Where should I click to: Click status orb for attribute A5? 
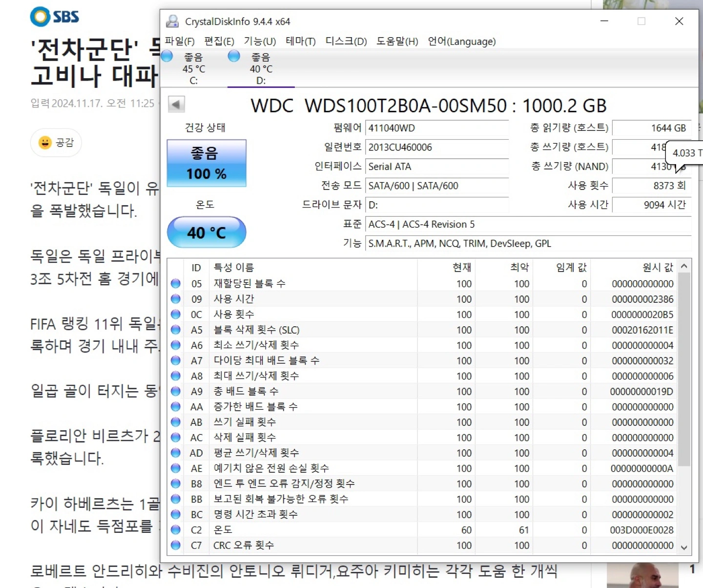coord(176,330)
